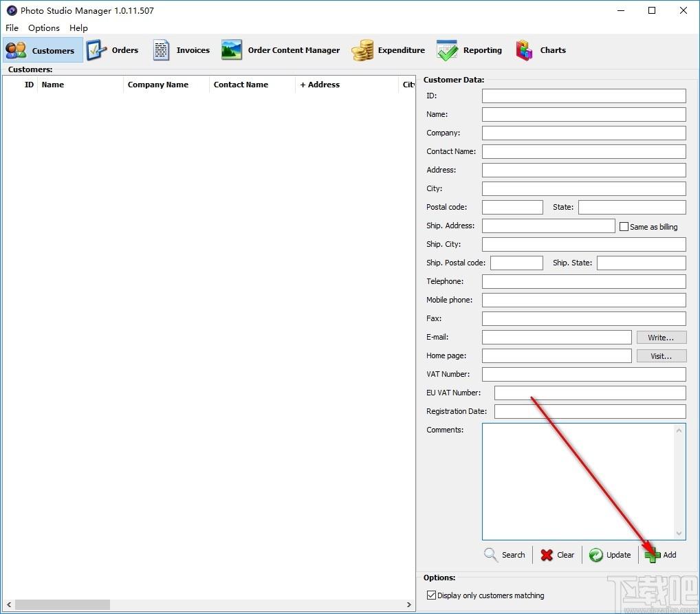
Task: Focus the Telephone input field
Action: pos(584,281)
